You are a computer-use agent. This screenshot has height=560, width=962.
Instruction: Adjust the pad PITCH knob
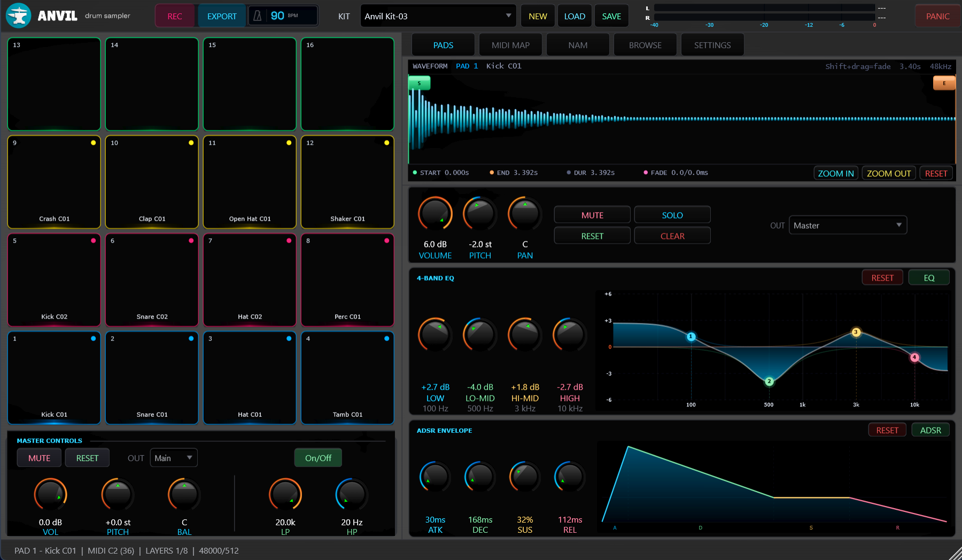480,214
